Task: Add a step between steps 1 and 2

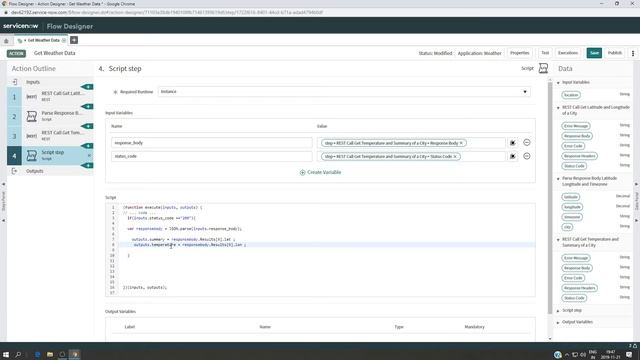Action: point(87,107)
